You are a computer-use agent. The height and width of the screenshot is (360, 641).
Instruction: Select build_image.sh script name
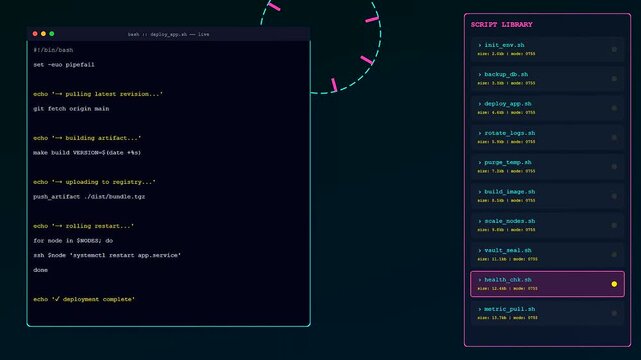tap(509, 192)
